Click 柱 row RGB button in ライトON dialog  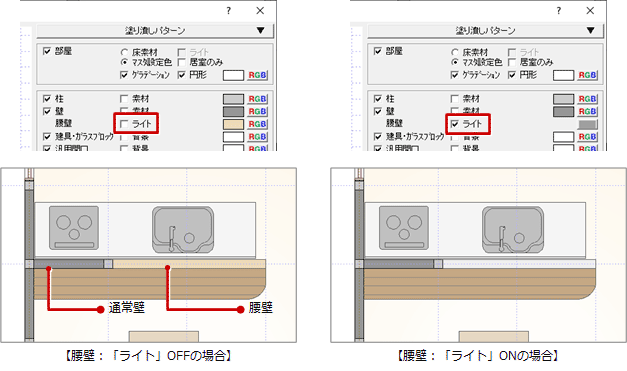pyautogui.click(x=587, y=99)
